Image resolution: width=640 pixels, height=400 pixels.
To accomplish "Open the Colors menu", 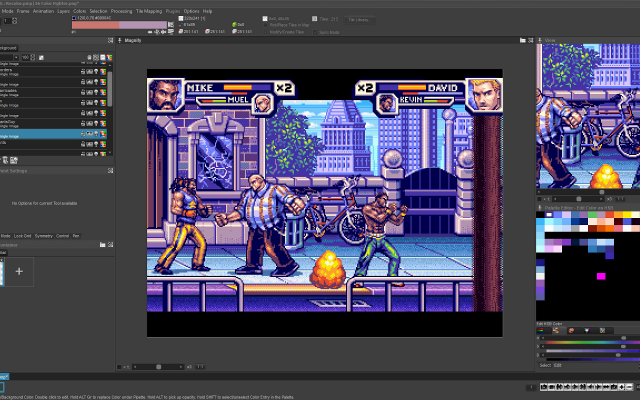I will (x=79, y=11).
